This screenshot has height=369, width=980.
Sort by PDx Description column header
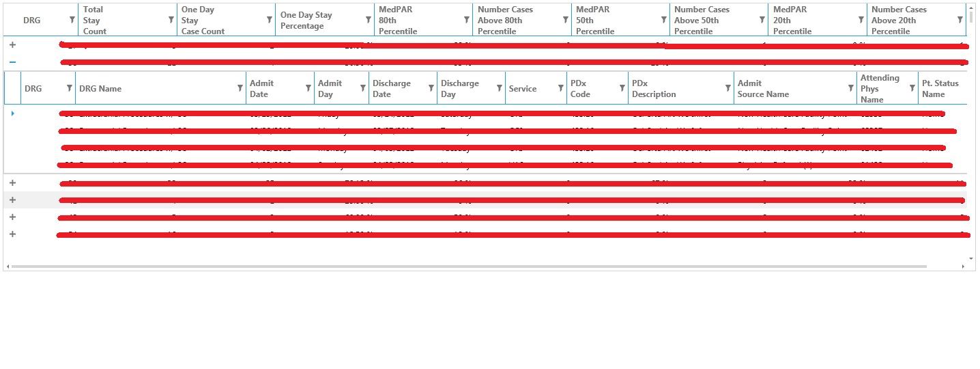(654, 89)
